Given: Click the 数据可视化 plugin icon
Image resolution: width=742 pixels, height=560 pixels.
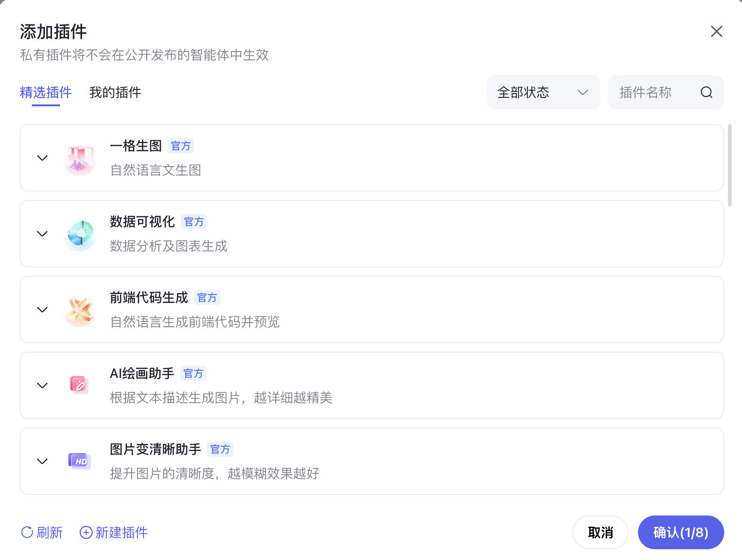Looking at the screenshot, I should [80, 234].
